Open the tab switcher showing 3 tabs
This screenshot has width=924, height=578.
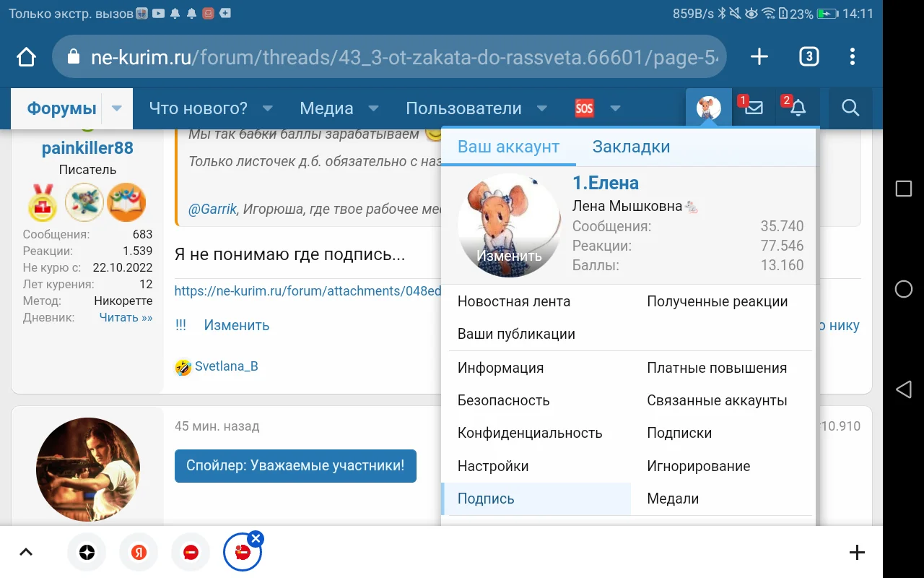tap(808, 56)
